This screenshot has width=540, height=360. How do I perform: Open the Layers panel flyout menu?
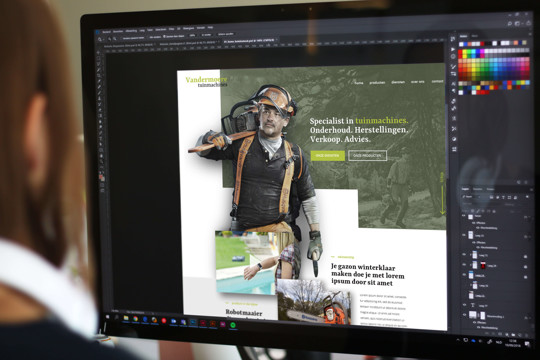tap(531, 189)
